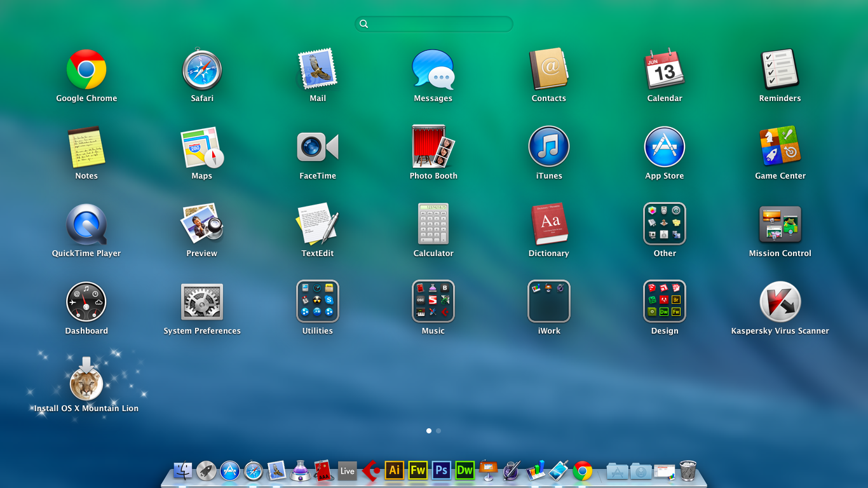The width and height of the screenshot is (868, 488).
Task: Open Photo Booth
Action: 433,147
